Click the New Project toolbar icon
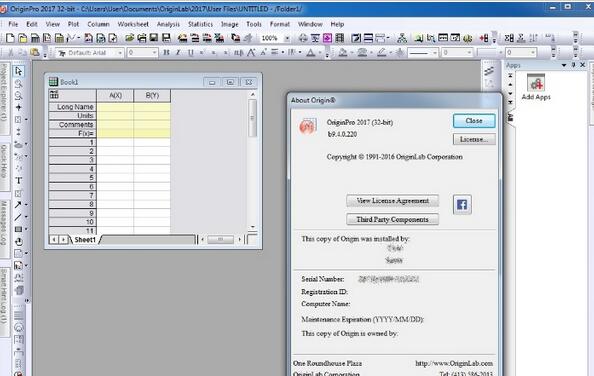Image resolution: width=594 pixels, height=376 pixels. click(x=10, y=38)
